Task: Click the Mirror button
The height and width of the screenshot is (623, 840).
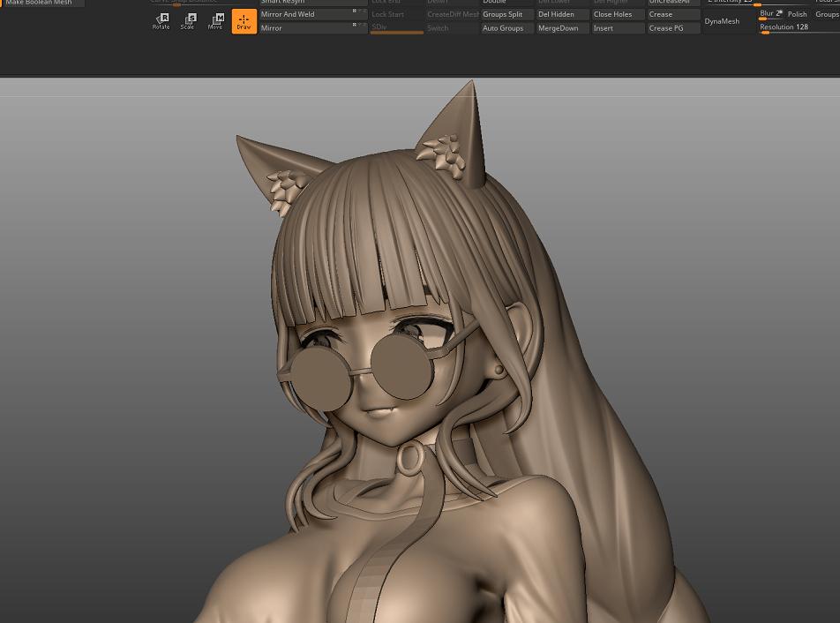Action: pos(313,28)
